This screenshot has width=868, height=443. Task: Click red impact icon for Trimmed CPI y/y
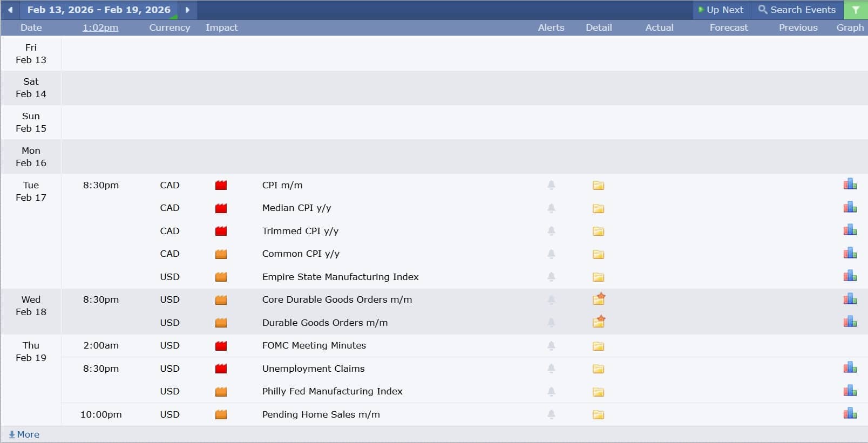(x=221, y=231)
